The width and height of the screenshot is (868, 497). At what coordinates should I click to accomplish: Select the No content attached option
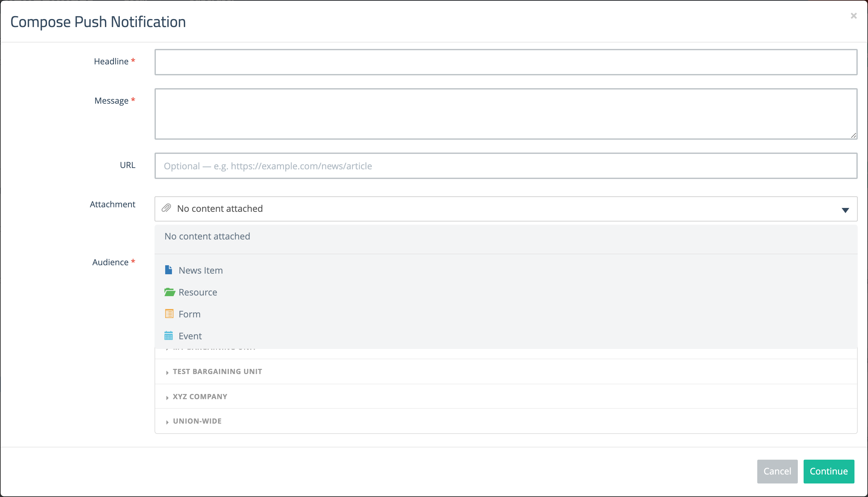click(x=506, y=237)
